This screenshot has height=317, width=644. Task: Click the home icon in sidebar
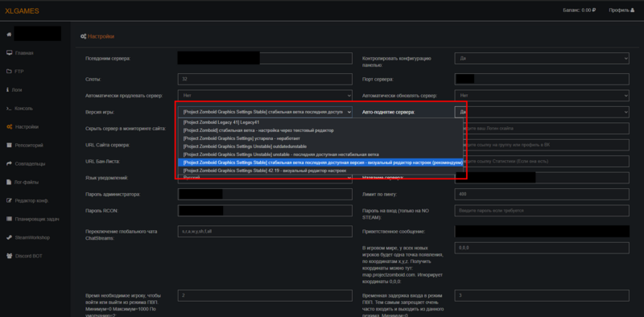click(x=9, y=35)
